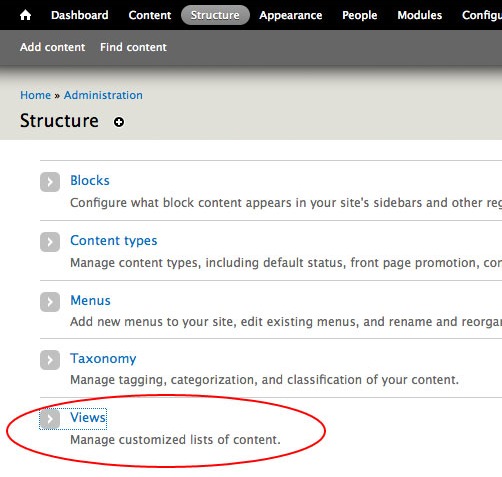
Task: Follow the Home breadcrumb link
Action: pos(35,95)
